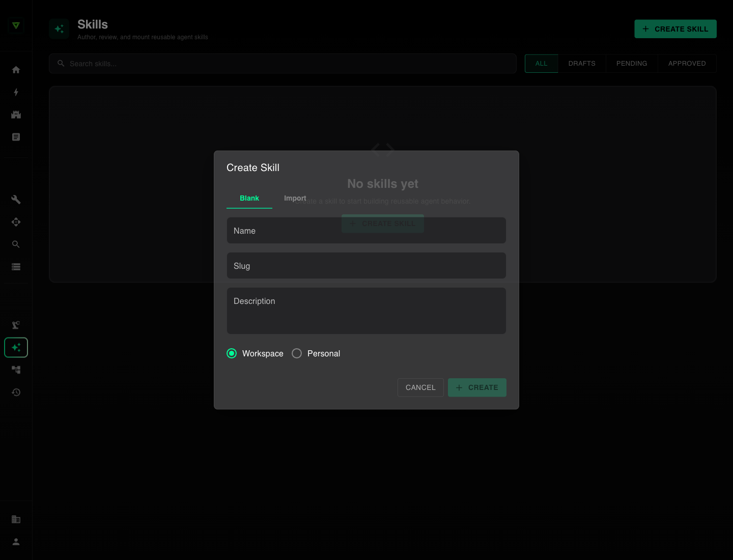Open the Home sidebar icon
Viewport: 733px width, 560px height.
click(16, 70)
